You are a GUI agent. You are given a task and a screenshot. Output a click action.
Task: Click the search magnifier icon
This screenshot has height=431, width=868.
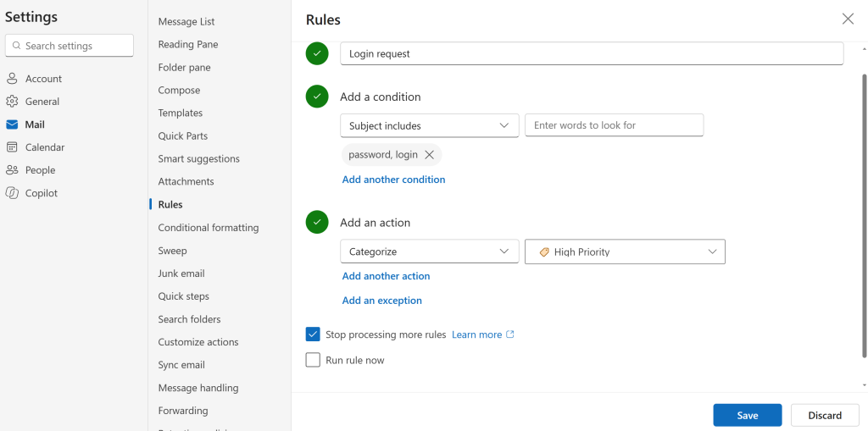click(x=17, y=46)
